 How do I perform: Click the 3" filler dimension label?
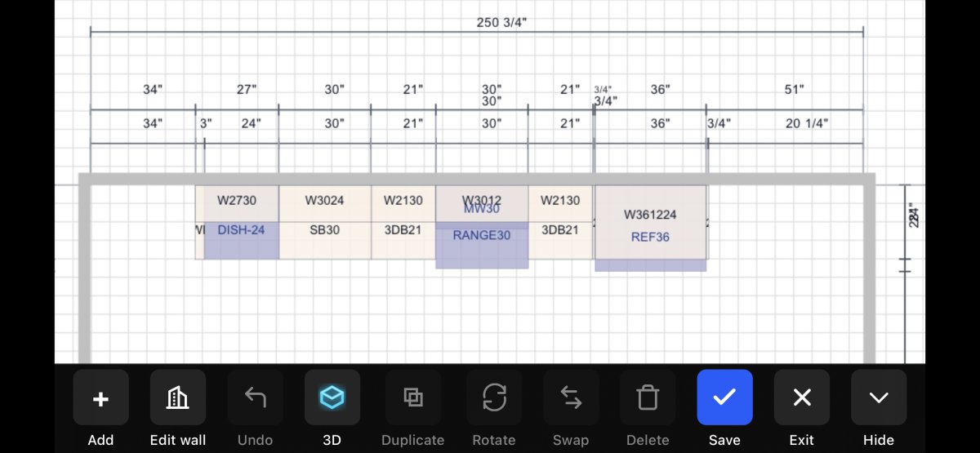[206, 123]
